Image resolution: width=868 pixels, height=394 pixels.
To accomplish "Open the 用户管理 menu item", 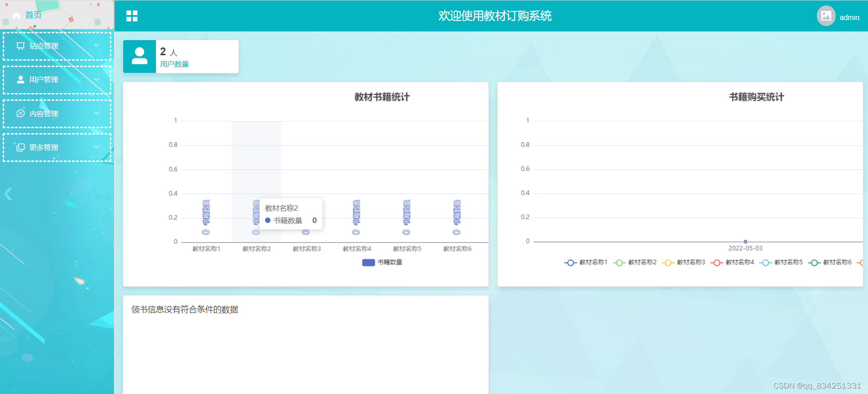I will pos(57,80).
